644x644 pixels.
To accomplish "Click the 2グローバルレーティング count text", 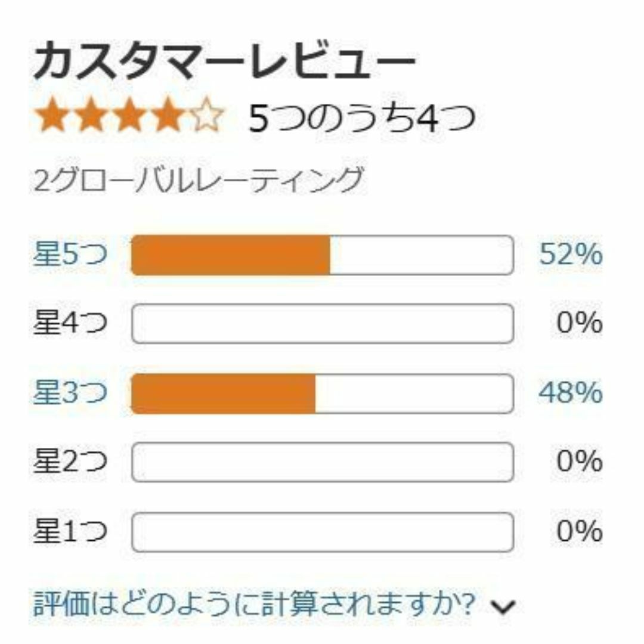I will [x=199, y=179].
